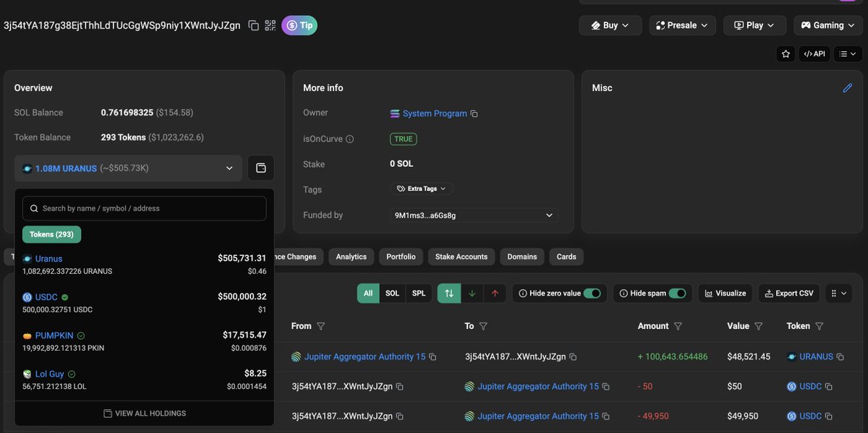
Task: Click the Tip button
Action: tap(299, 25)
